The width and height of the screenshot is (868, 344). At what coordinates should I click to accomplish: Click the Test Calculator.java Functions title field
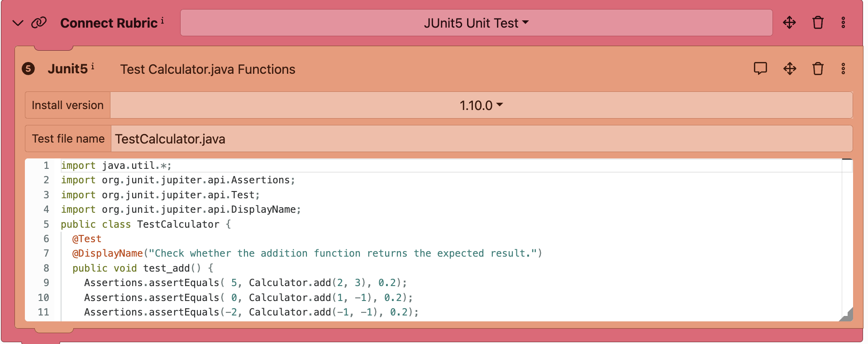(208, 69)
